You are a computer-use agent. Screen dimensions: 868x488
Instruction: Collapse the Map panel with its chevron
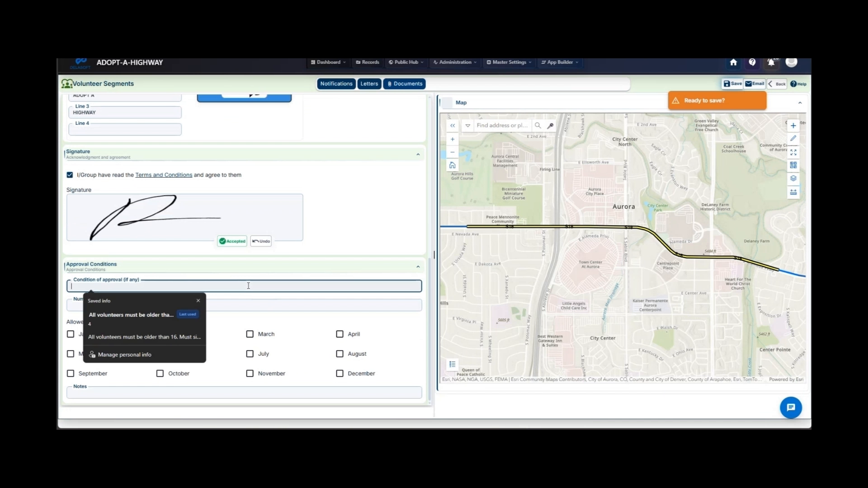801,103
